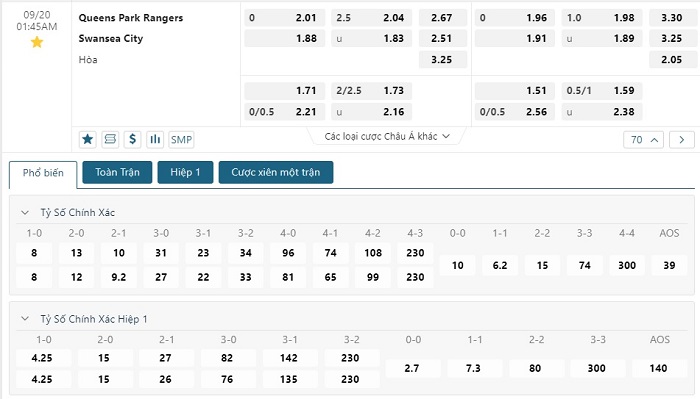
Task: Expand Các loại cược Châu Á khác dropdown
Action: pos(387,137)
